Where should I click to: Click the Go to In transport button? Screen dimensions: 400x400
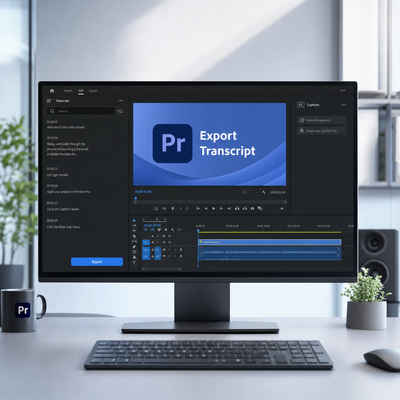(198, 208)
